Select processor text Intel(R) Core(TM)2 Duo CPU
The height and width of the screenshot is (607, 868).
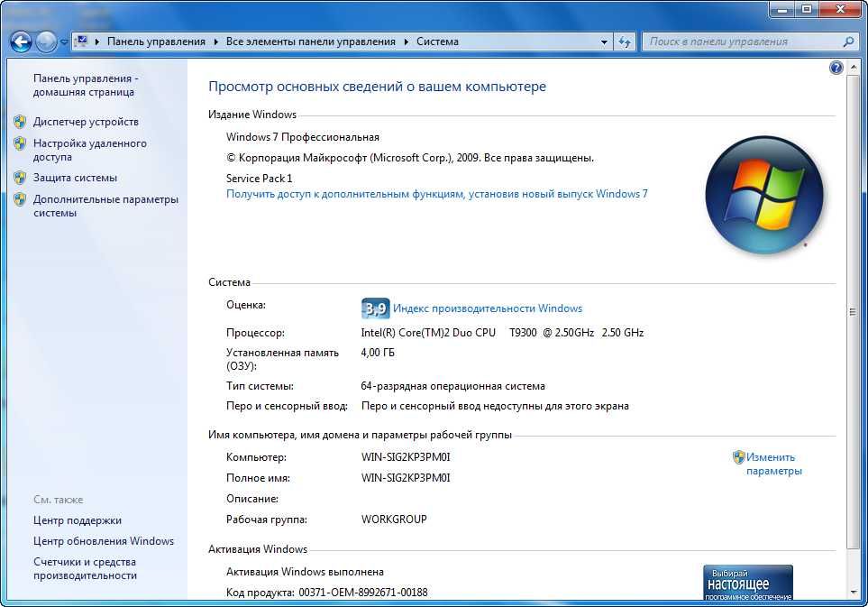point(428,333)
